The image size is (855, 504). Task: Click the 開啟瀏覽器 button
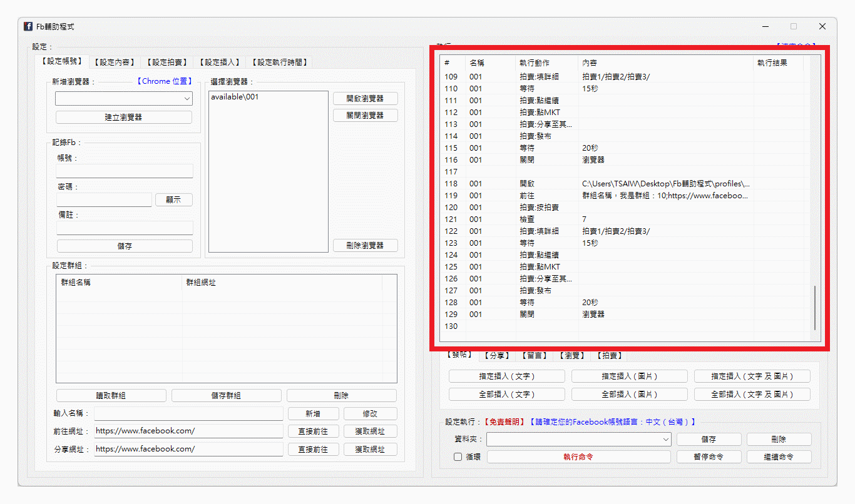coord(366,98)
